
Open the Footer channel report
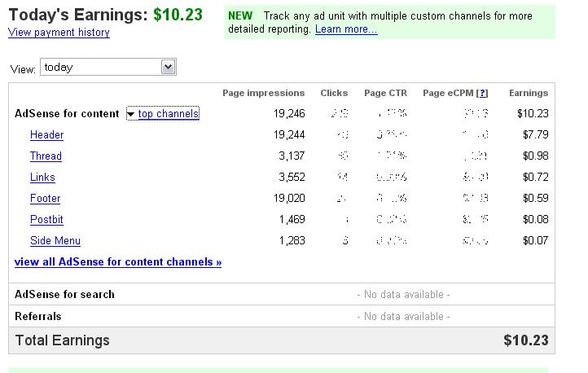(45, 199)
